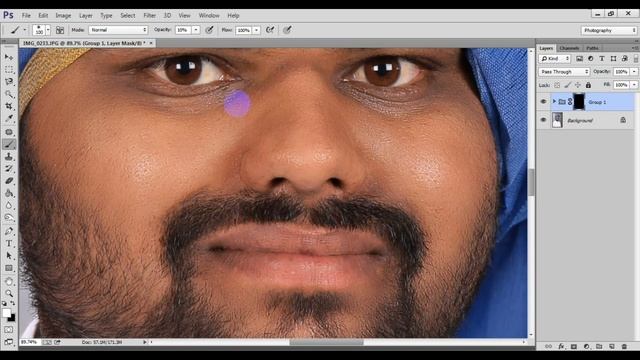Create a new group folder icon
This screenshot has width=640, height=360.
point(599,346)
